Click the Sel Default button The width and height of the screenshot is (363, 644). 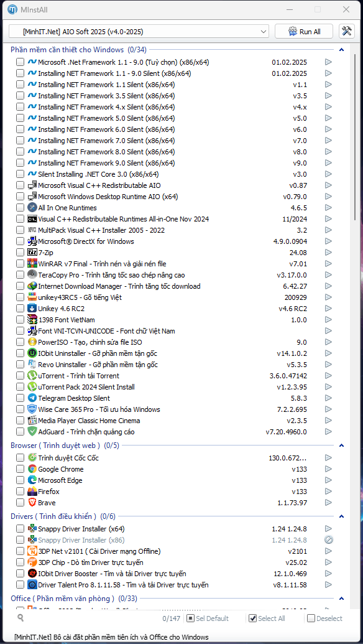click(208, 618)
